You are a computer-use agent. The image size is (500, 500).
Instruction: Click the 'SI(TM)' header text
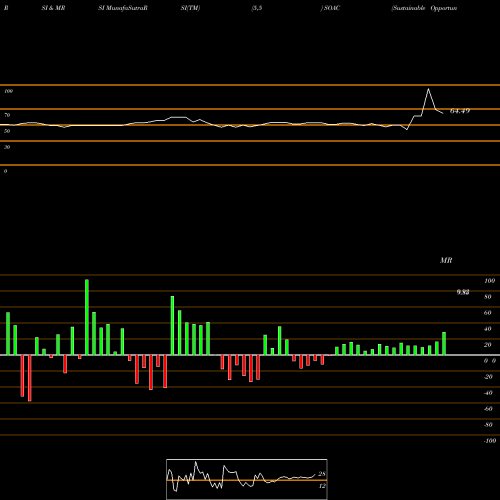point(190,8)
